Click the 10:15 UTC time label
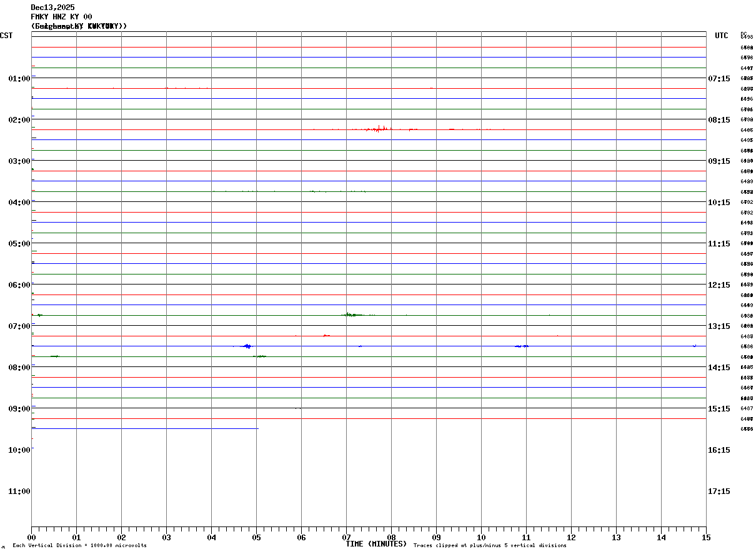The height and width of the screenshot is (554, 756). (x=719, y=202)
